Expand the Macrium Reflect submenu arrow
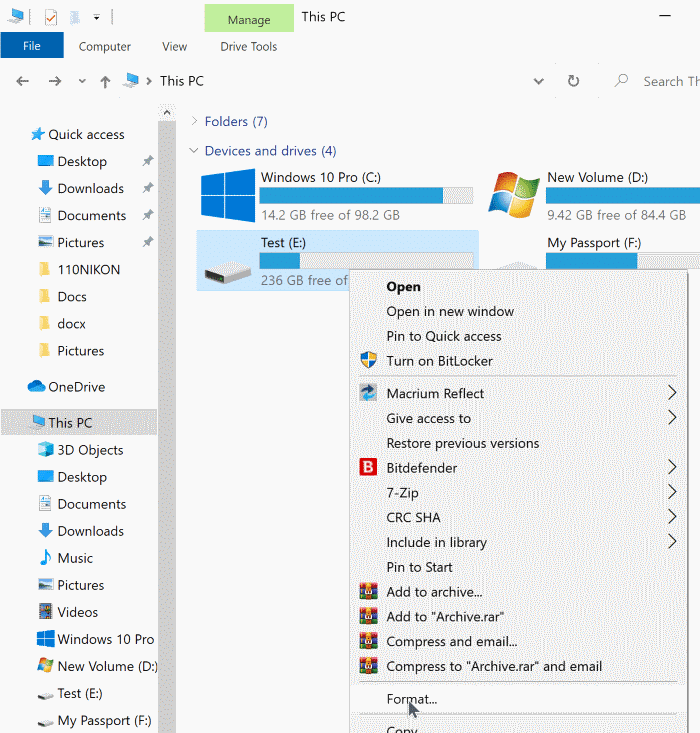 tap(672, 393)
